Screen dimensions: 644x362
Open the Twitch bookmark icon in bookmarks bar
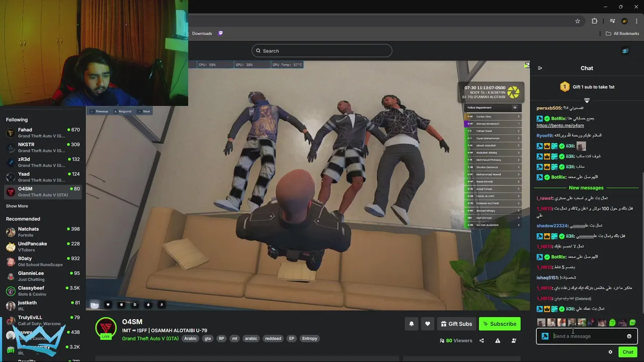pos(220,33)
